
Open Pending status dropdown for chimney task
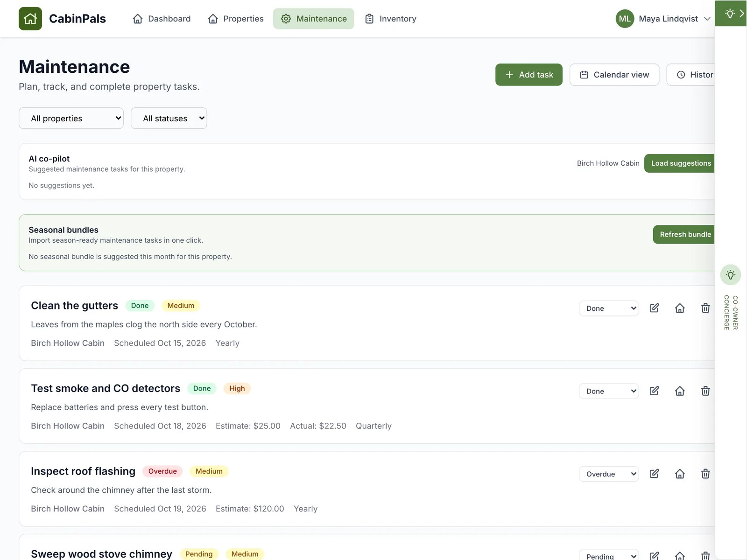609,555
